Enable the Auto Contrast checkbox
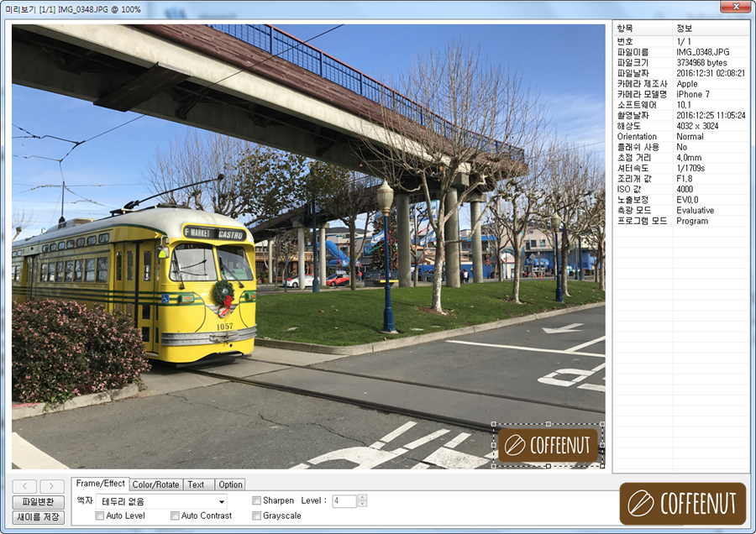The width and height of the screenshot is (756, 534). point(175,515)
